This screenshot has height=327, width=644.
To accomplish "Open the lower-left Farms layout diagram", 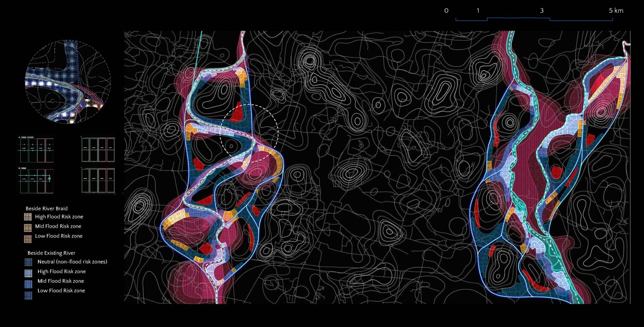I will [x=36, y=181].
